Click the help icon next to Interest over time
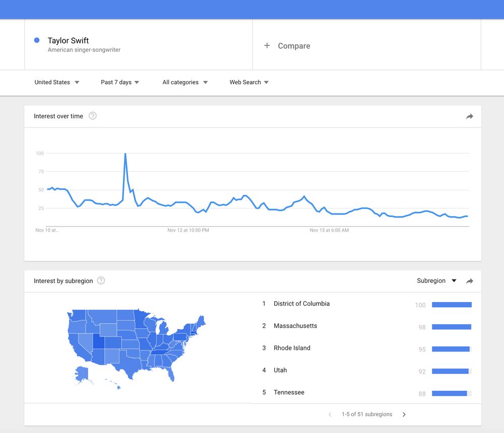 click(92, 116)
